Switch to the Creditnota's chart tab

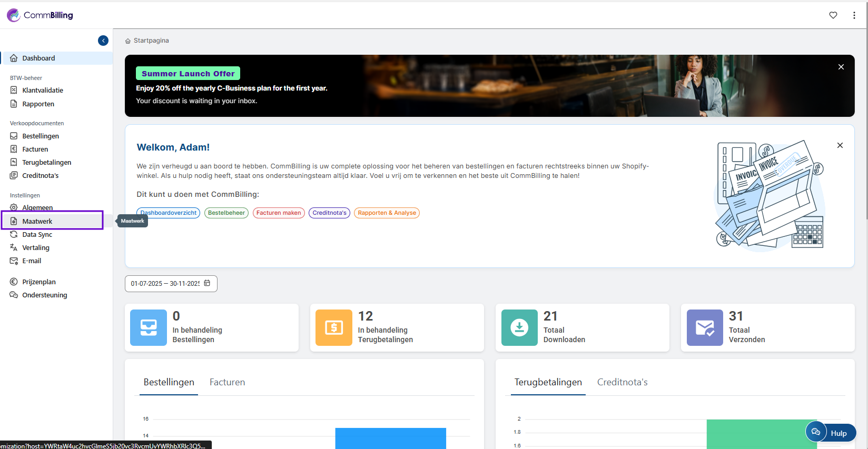pyautogui.click(x=622, y=382)
